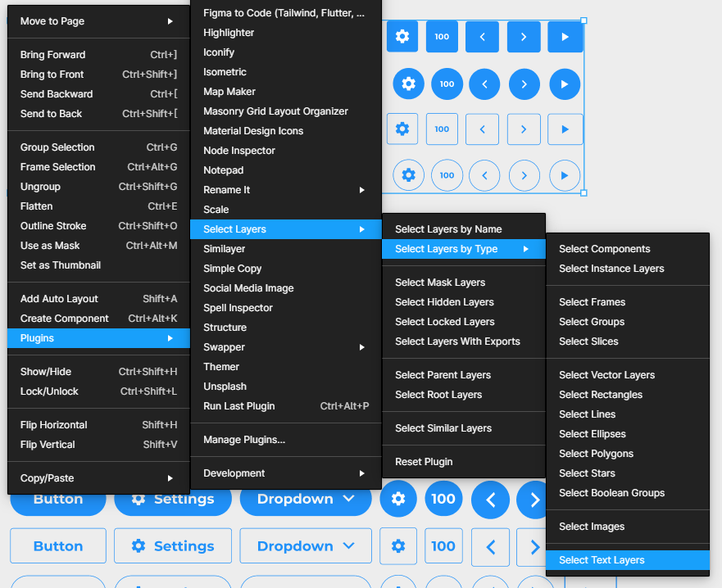722x588 pixels.
Task: Click the large outlined square gear button
Action: [x=398, y=546]
